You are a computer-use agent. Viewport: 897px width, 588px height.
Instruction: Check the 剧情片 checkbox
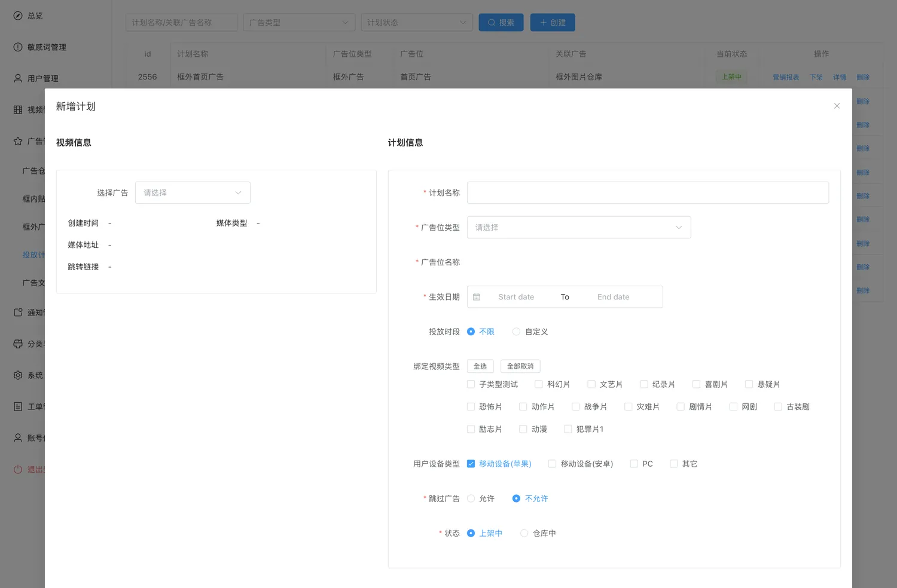[x=681, y=407]
